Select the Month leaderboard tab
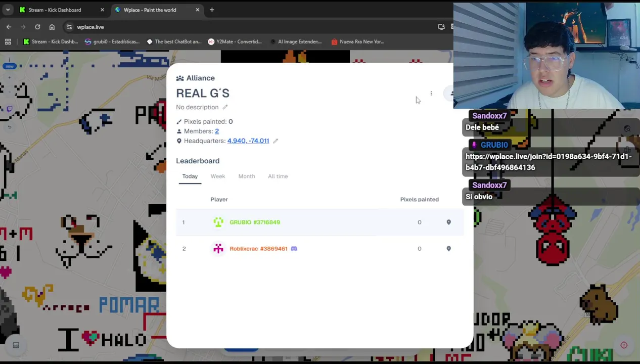Screen dimensions: 640x364 pos(247,176)
